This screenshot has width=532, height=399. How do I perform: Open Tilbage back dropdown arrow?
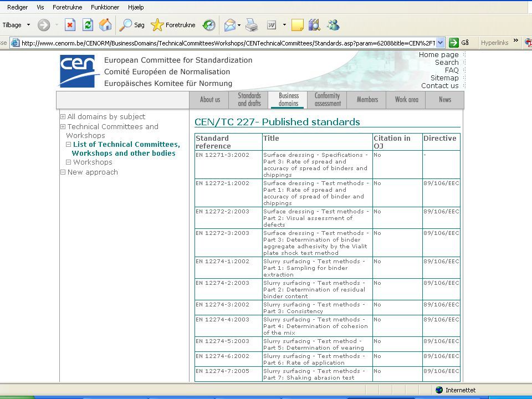pos(28,25)
